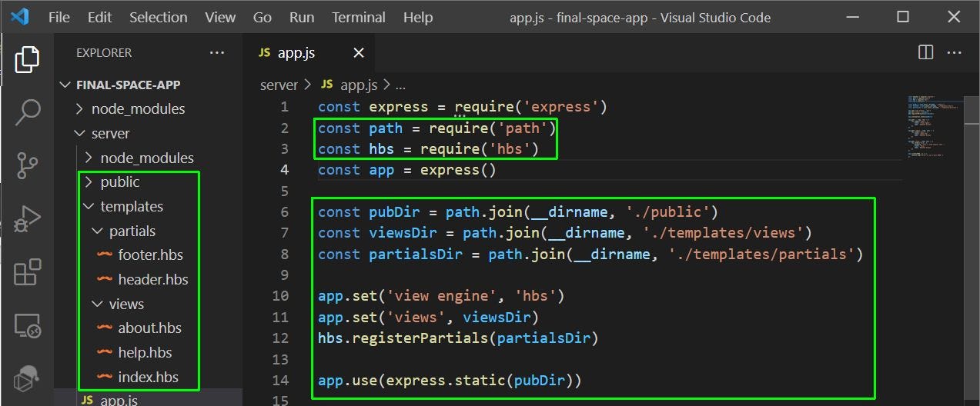Open about.hbs in the explorer
Image resolution: width=980 pixels, height=406 pixels.
[x=149, y=328]
